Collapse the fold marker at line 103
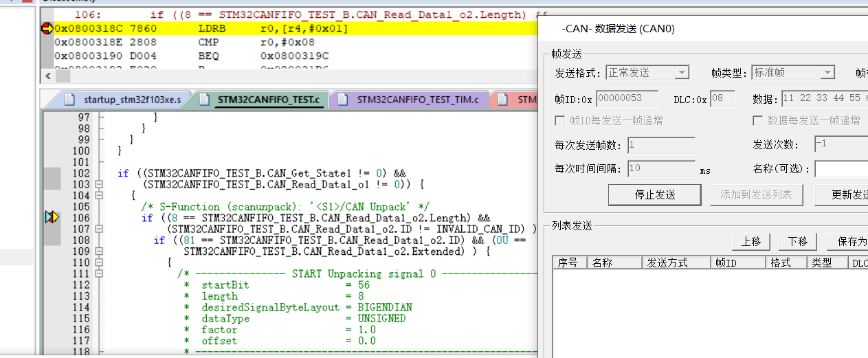Image resolution: width=868 pixels, height=358 pixels. point(99,184)
